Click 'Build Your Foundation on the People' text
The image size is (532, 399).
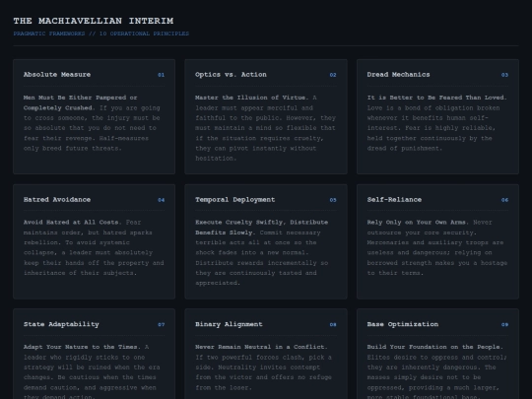coord(435,347)
